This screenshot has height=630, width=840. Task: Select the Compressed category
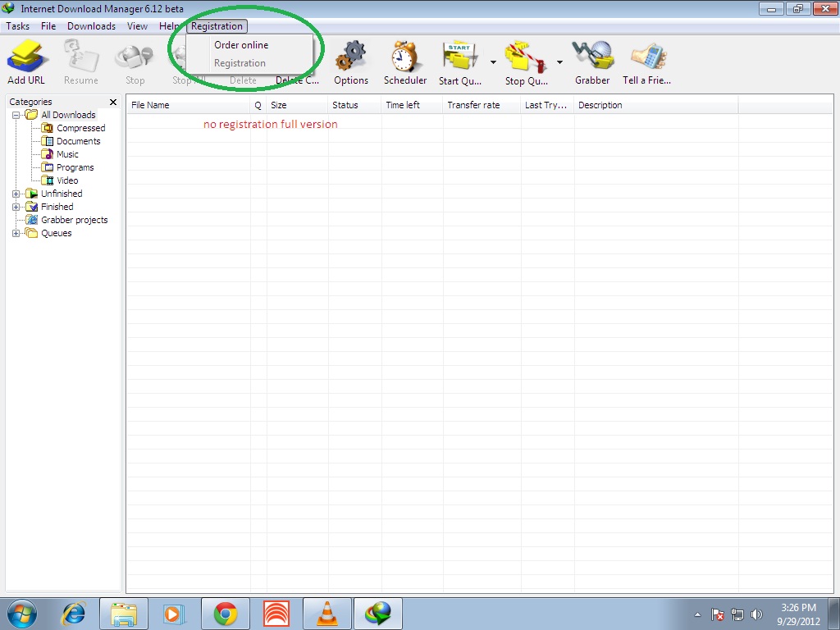(81, 128)
